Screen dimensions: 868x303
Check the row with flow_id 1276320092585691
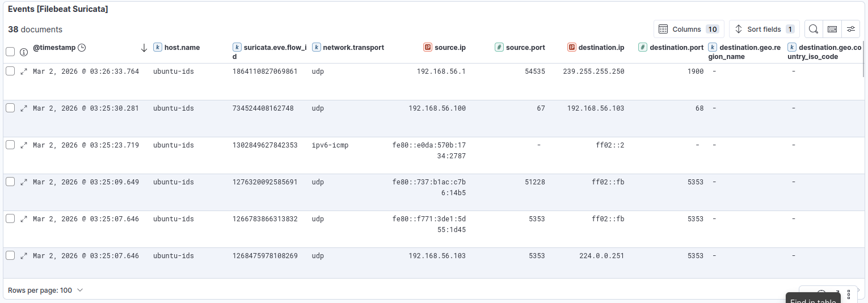[x=10, y=182]
